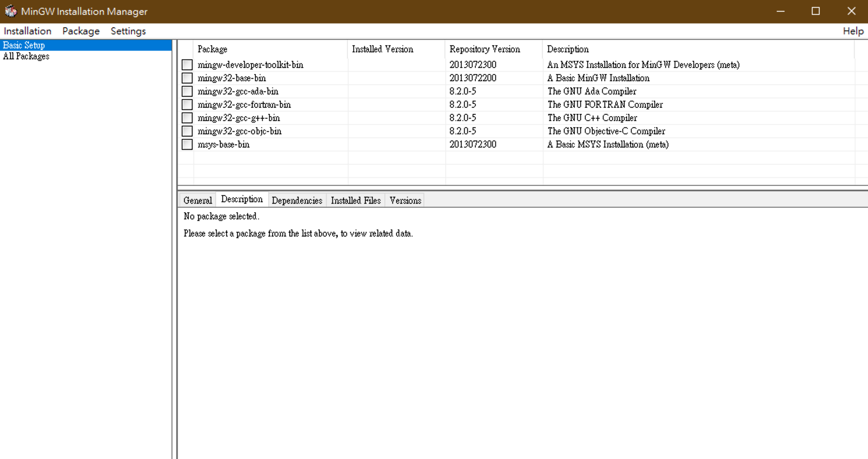Screen dimensions: 868x459
Task: Check the mingw32-gcc-fortran-bin package box
Action: point(187,105)
